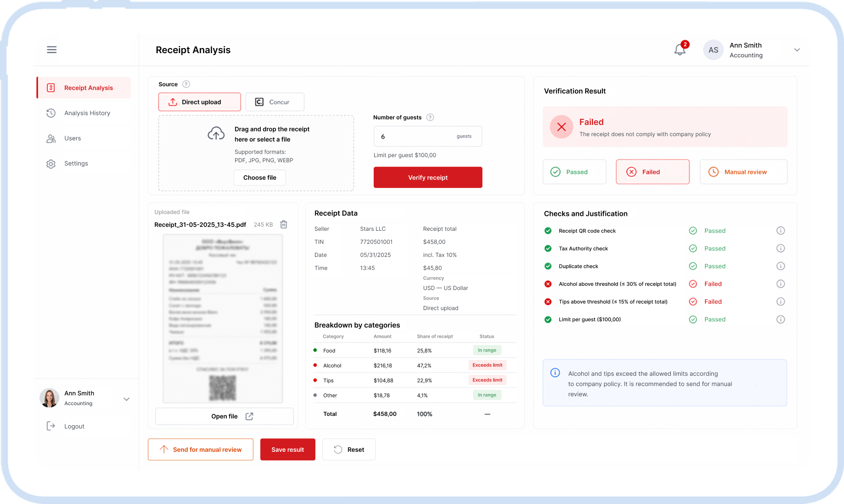The height and width of the screenshot is (504, 844).
Task: Send for manual review
Action: (x=201, y=449)
